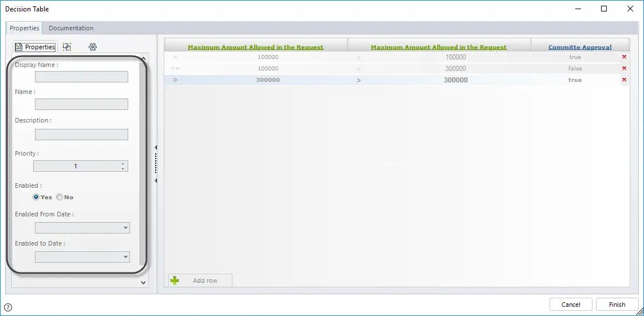
Task: Click the properties panel scroll-up arrow
Action: (143, 59)
